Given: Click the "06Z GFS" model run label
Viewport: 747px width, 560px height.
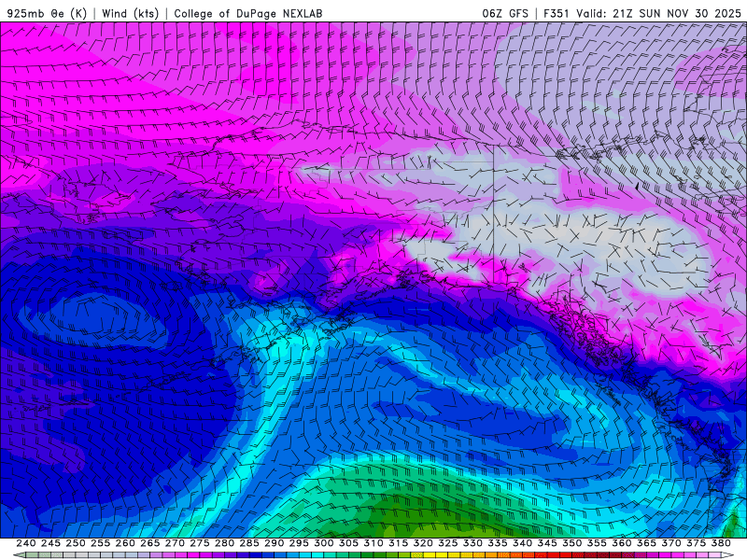Looking at the screenshot, I should (505, 13).
